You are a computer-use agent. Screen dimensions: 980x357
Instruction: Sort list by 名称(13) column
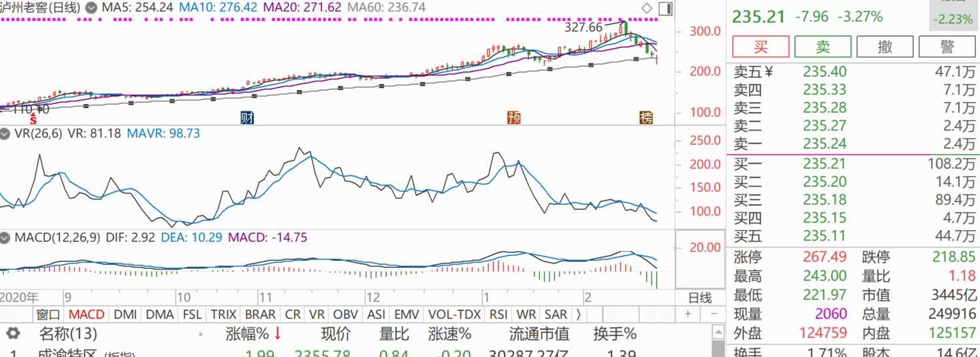pyautogui.click(x=68, y=333)
